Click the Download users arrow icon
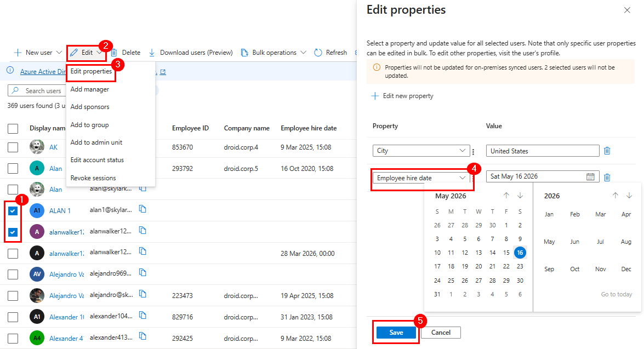The image size is (644, 349). click(x=152, y=53)
